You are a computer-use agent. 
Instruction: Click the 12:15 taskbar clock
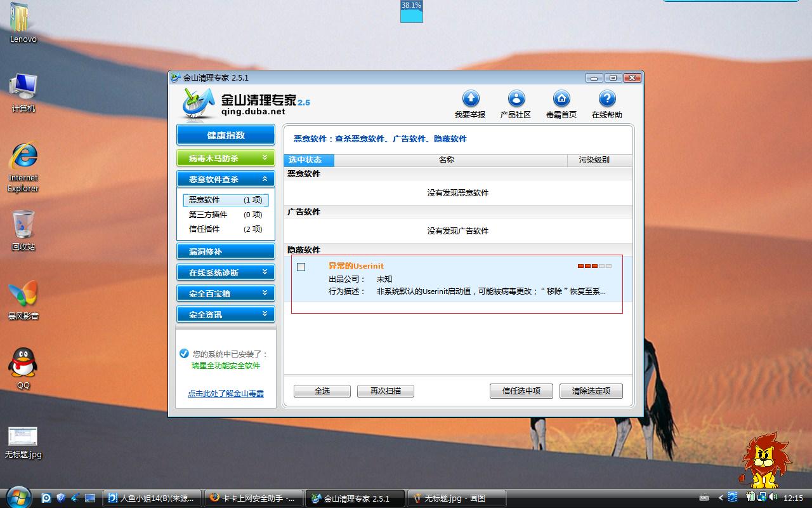tap(793, 498)
